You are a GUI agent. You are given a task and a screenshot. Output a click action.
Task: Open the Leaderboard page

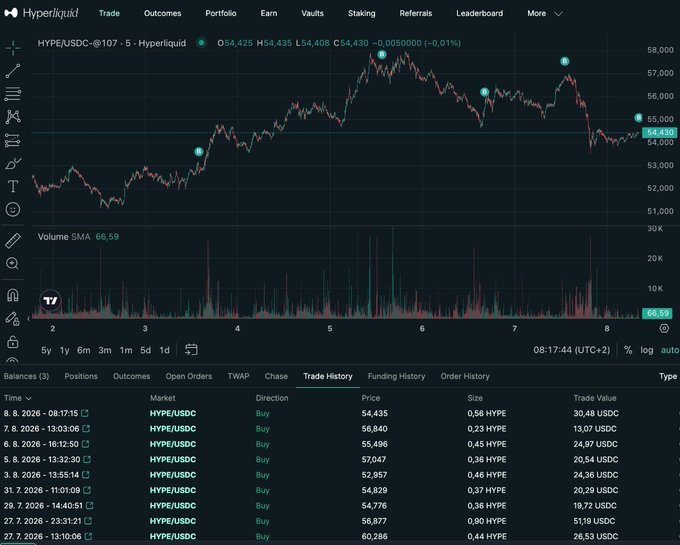coord(480,13)
